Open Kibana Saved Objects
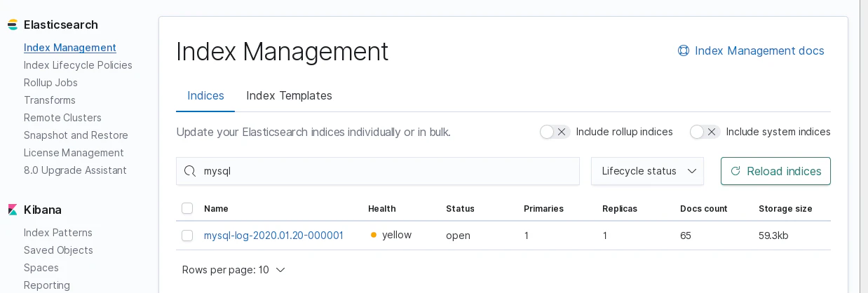The height and width of the screenshot is (293, 868). pos(58,250)
